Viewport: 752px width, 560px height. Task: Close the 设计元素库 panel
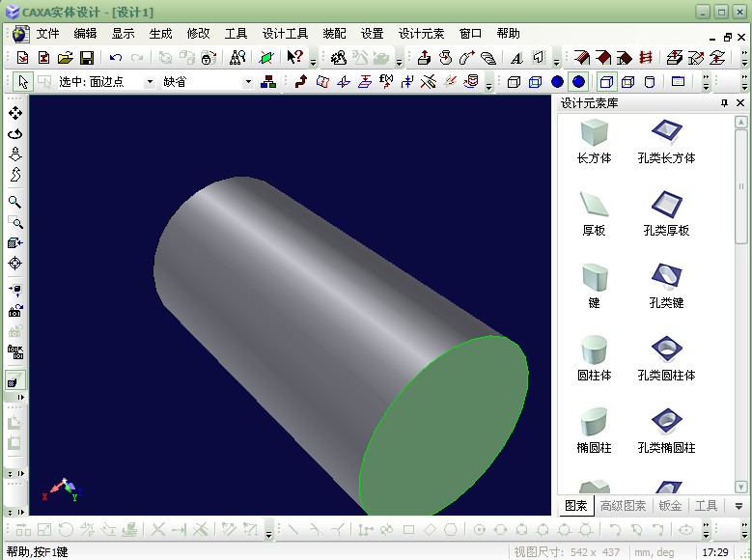pyautogui.click(x=740, y=102)
